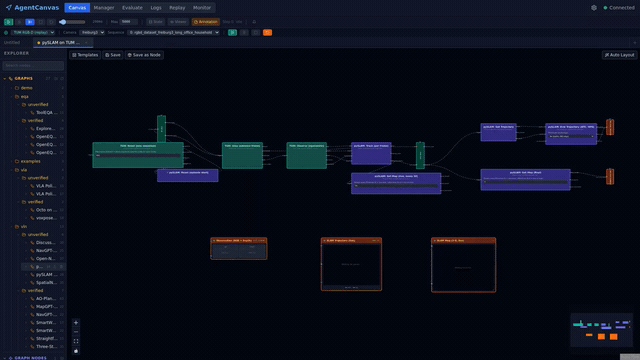The height and width of the screenshot is (360, 640).
Task: Open the Logs tab
Action: tap(156, 8)
